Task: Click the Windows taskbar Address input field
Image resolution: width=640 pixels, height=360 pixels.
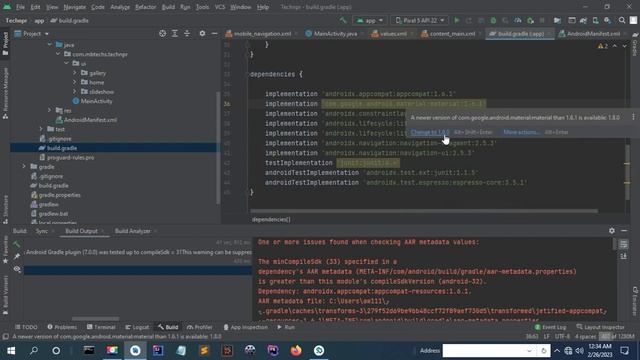Action: tap(484, 351)
